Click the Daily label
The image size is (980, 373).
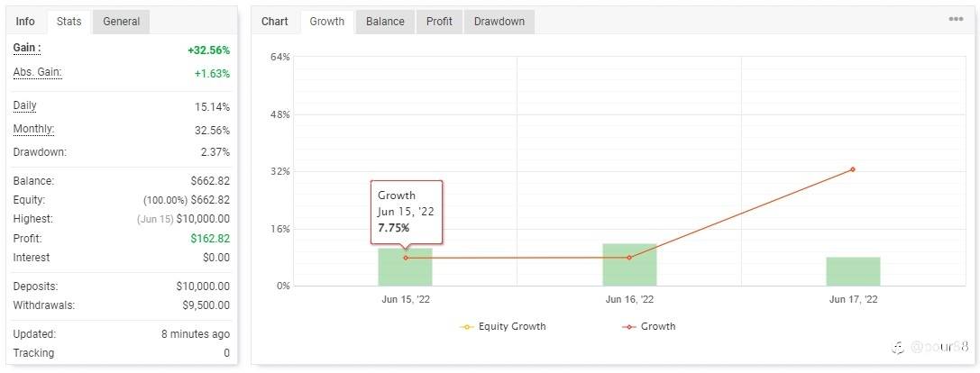(25, 106)
